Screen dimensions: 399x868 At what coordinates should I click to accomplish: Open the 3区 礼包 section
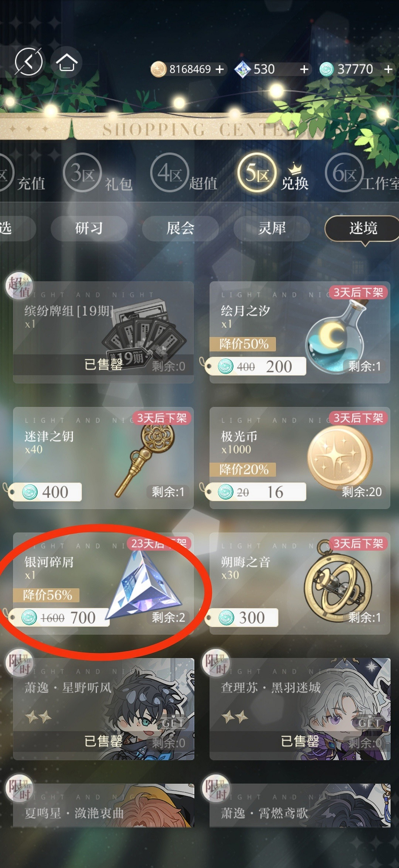[x=98, y=174]
